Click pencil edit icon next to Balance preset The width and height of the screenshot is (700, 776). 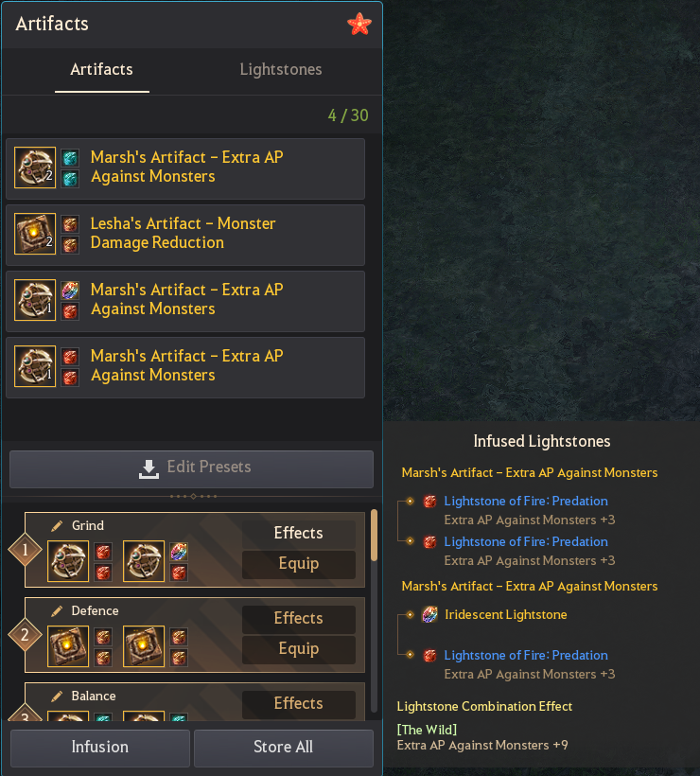(57, 696)
